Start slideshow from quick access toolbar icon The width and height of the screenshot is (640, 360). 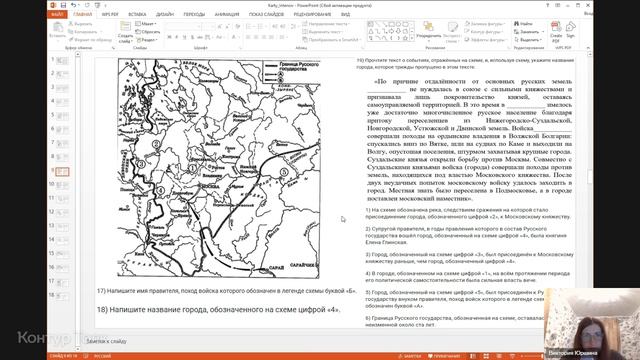tap(97, 5)
